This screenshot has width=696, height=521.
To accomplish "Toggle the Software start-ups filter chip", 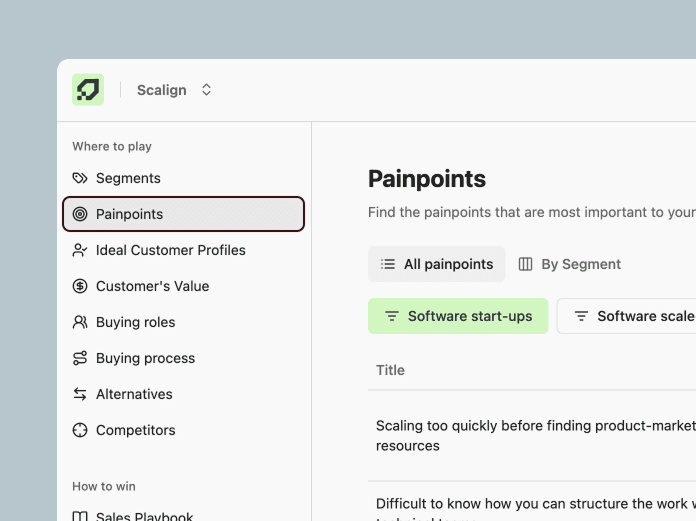I will coord(458,316).
